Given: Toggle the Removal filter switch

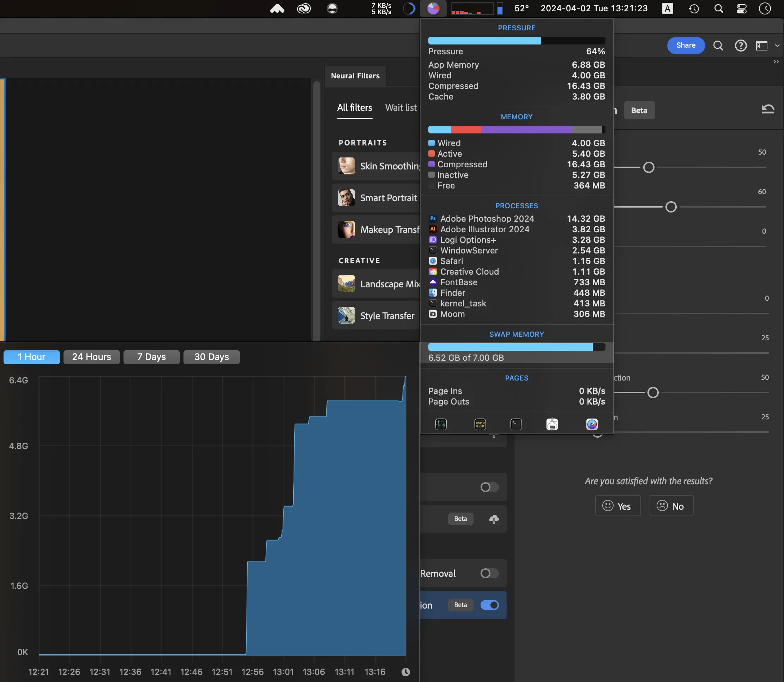Looking at the screenshot, I should 490,573.
